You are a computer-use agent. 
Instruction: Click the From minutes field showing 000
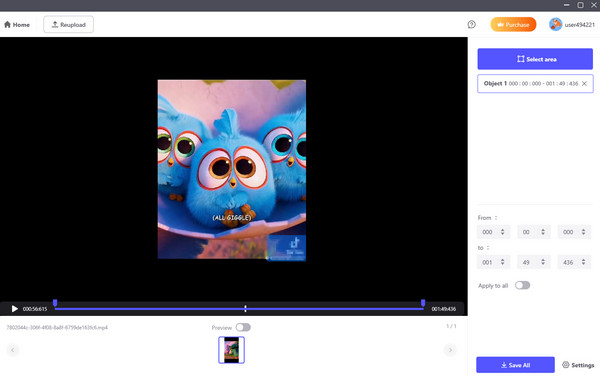[x=494, y=232]
